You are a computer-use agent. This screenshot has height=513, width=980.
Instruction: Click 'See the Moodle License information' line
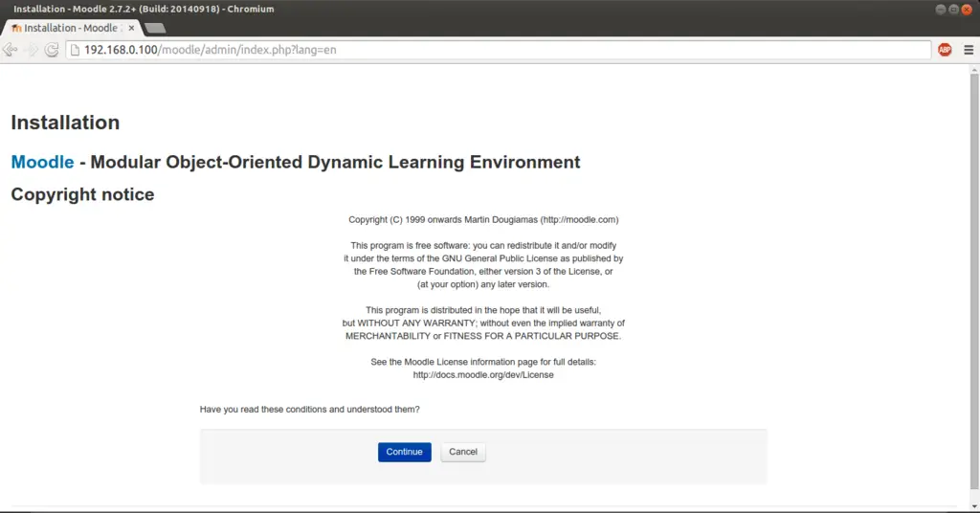pyautogui.click(x=483, y=362)
